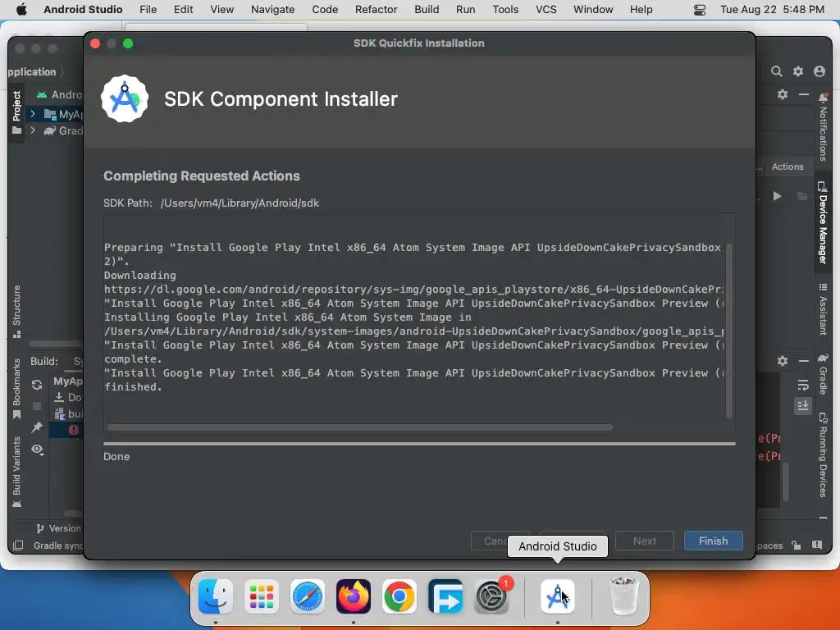This screenshot has height=630, width=840.
Task: Open the VCS menu
Action: [x=546, y=10]
